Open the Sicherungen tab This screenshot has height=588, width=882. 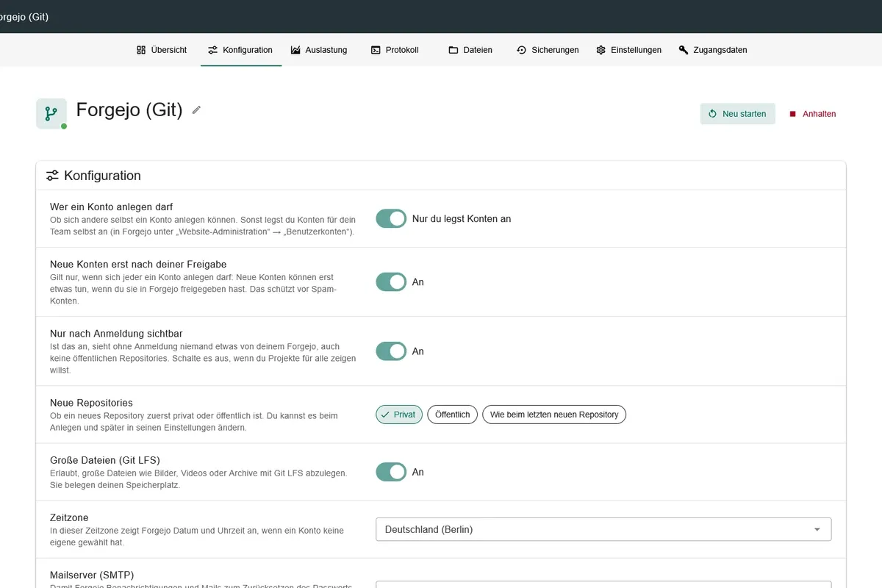click(x=548, y=50)
